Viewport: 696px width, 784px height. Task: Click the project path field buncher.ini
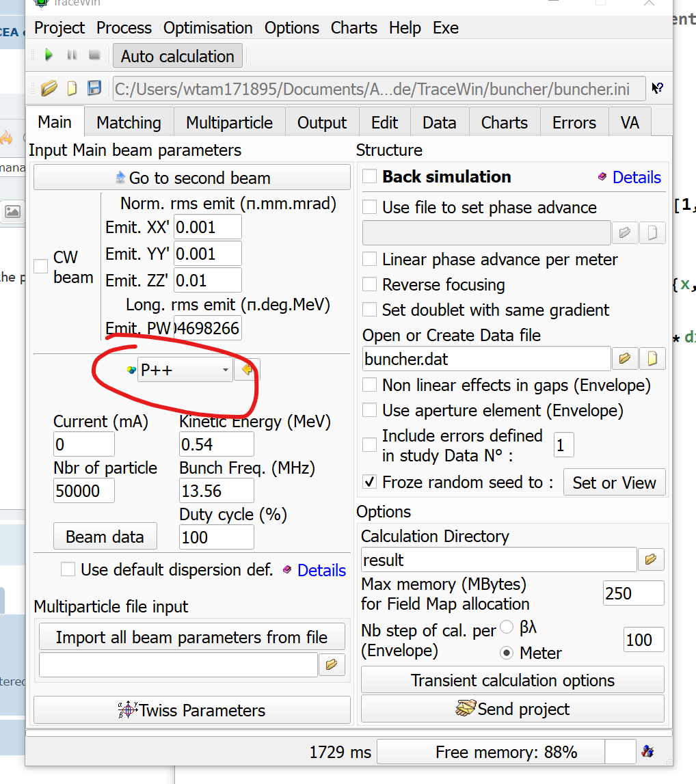[x=379, y=89]
